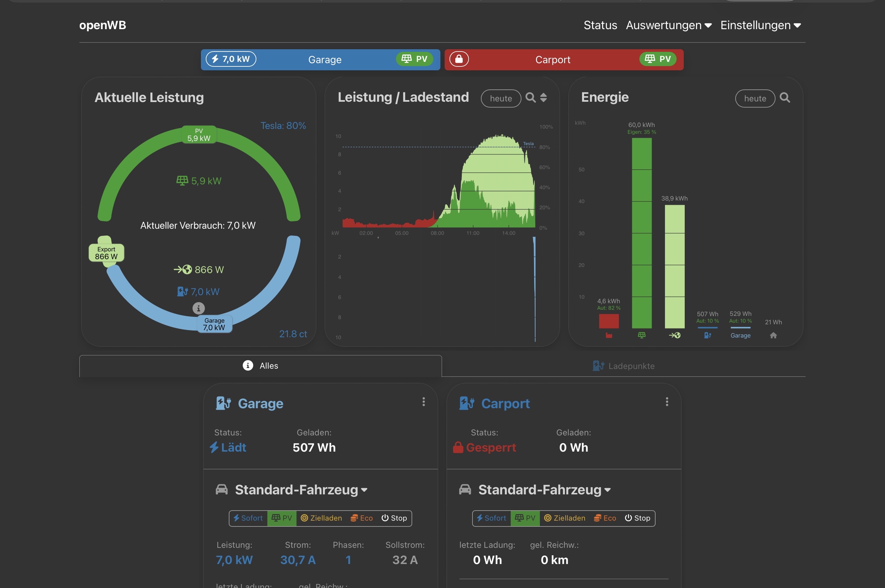Open Garage Standard-Fahrzeug vehicle dropdown
885x588 pixels.
[301, 490]
